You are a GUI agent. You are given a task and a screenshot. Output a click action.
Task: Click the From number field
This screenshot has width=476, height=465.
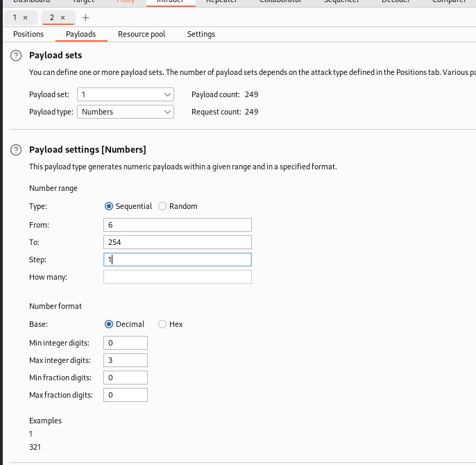[x=177, y=225]
